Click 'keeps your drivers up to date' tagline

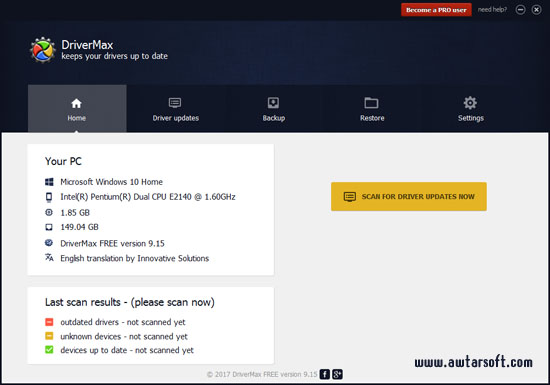coord(114,56)
